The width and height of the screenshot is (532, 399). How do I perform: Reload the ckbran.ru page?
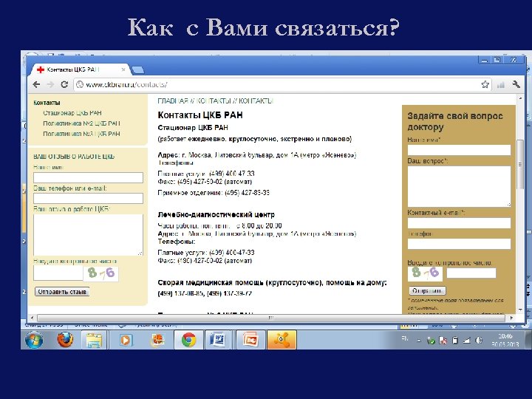[x=64, y=84]
